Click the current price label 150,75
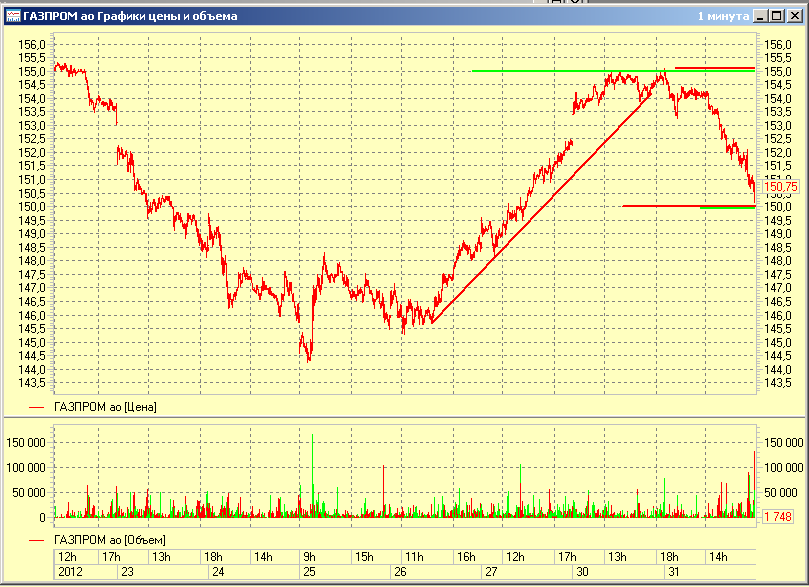The height and width of the screenshot is (587, 809). [780, 187]
